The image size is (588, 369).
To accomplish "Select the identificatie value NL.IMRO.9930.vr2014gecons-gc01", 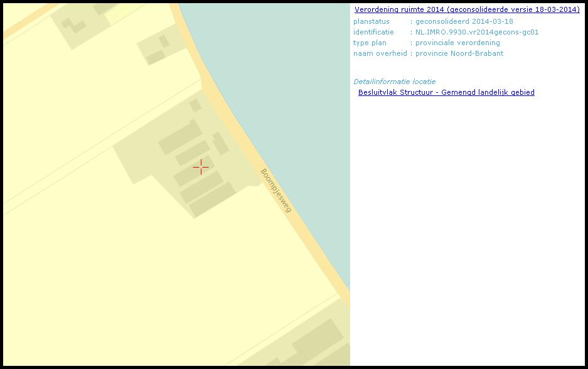I will (477, 32).
